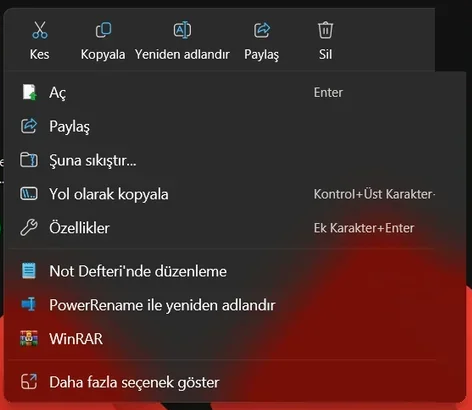
Task: Click the Yeniden adlandır label
Action: pos(182,54)
